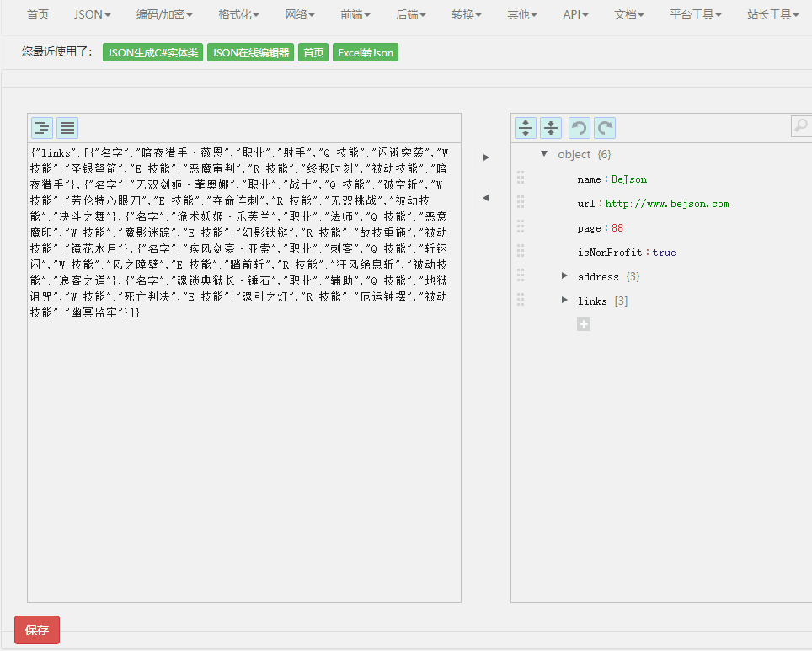
Task: Open the 平台工具 menu
Action: [x=696, y=14]
